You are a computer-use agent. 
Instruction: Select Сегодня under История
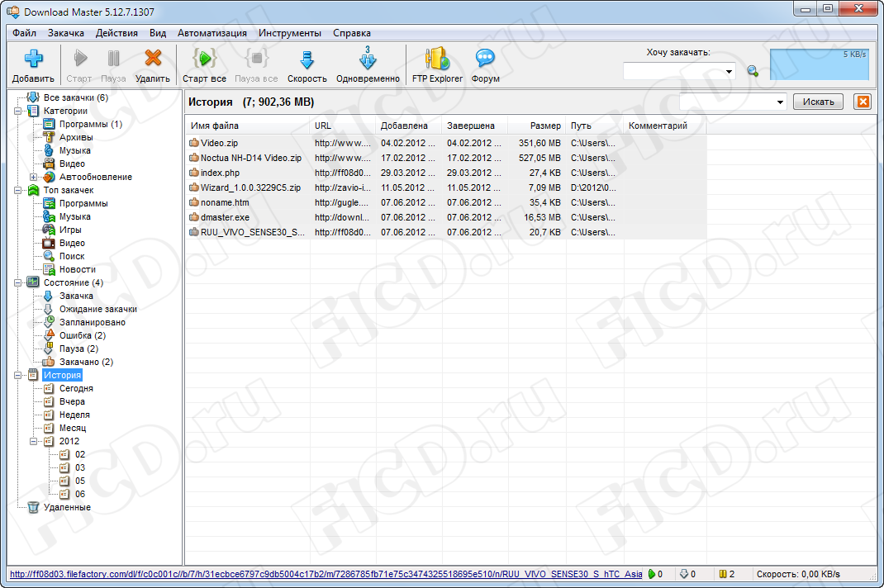point(76,388)
